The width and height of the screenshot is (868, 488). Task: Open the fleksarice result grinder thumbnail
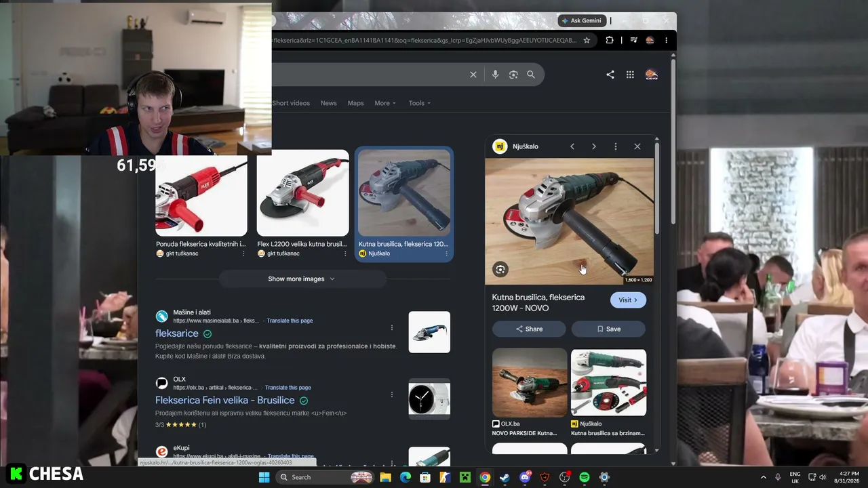pyautogui.click(x=429, y=332)
